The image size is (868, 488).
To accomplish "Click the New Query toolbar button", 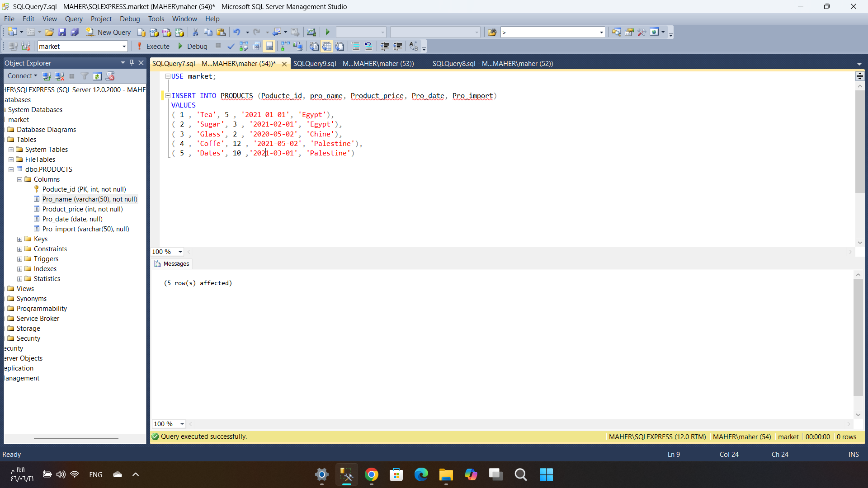I will pyautogui.click(x=108, y=32).
